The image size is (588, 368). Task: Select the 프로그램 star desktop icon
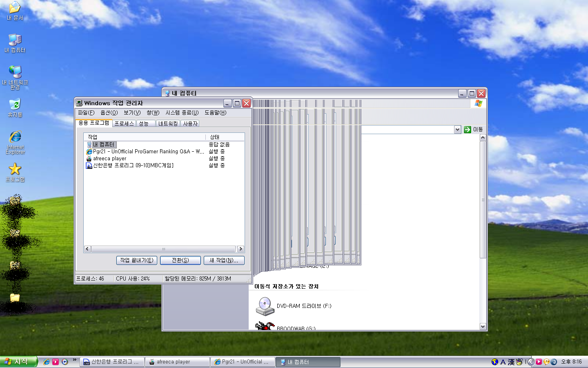click(x=15, y=172)
